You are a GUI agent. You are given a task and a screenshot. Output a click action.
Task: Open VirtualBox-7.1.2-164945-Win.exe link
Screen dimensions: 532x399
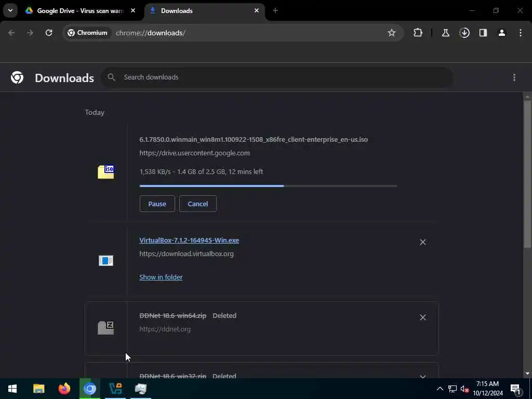point(189,240)
